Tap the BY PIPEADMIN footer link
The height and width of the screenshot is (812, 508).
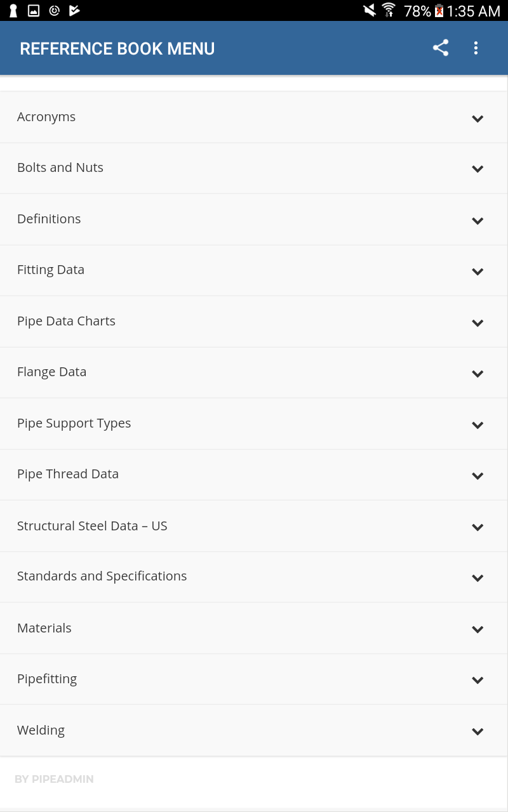[54, 779]
